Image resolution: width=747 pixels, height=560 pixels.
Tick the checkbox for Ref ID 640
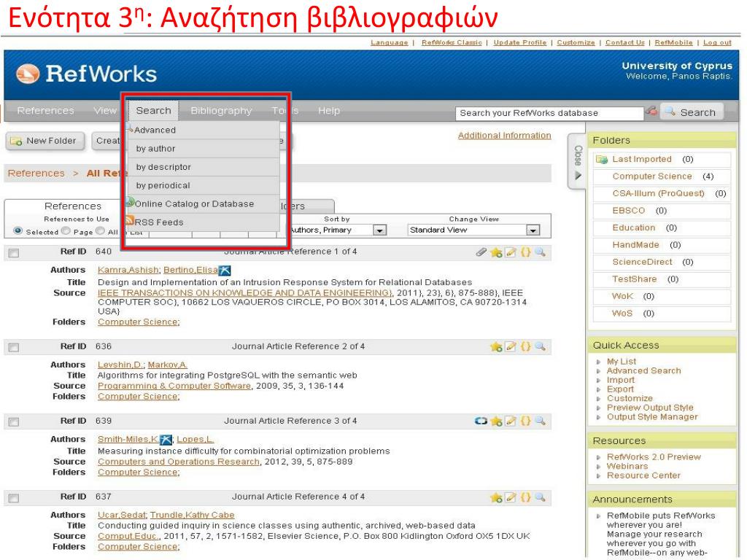(14, 252)
